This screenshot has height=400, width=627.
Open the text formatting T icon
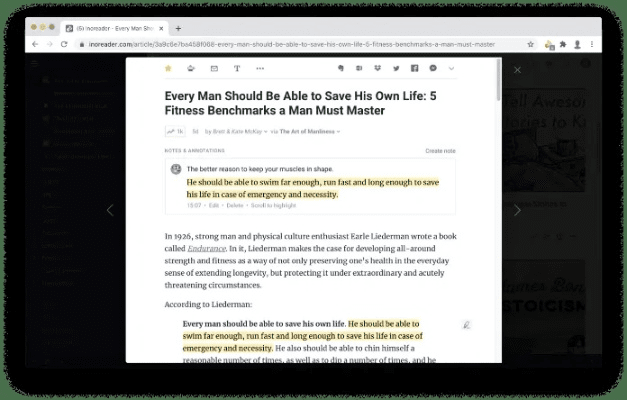click(x=236, y=69)
